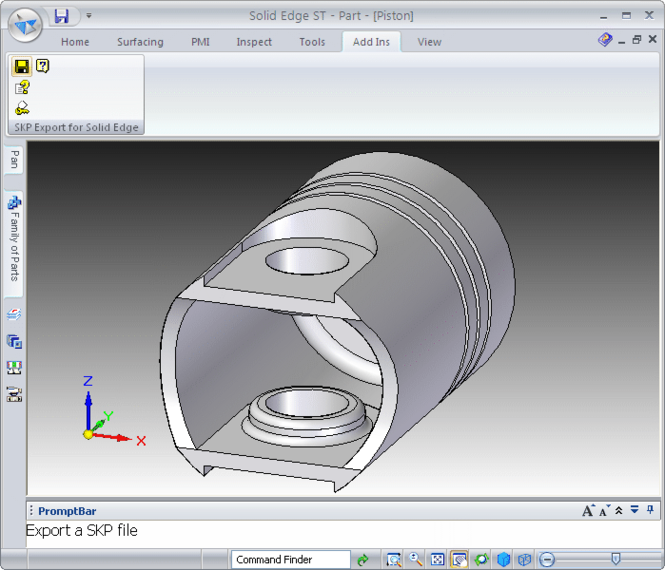This screenshot has height=570, width=665.
Task: Select the Rotate view tool in status bar
Action: click(x=481, y=560)
